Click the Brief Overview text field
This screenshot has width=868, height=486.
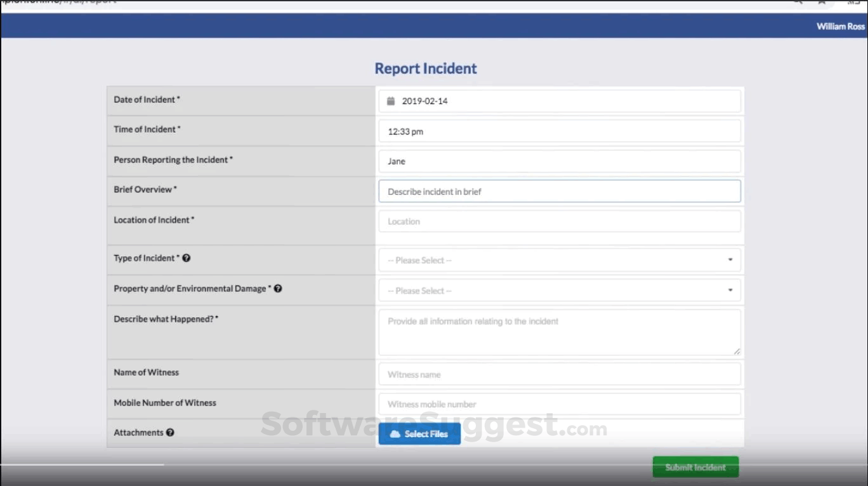(x=559, y=191)
